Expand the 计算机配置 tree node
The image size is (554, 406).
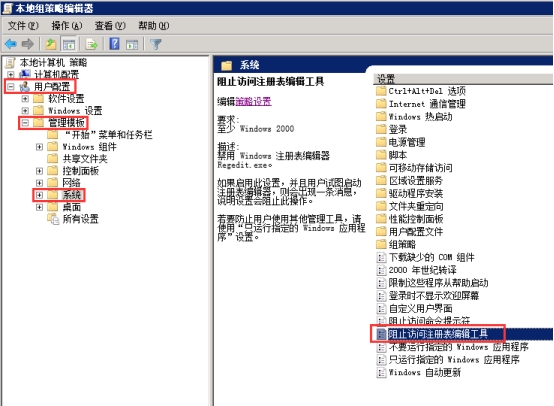coord(11,74)
